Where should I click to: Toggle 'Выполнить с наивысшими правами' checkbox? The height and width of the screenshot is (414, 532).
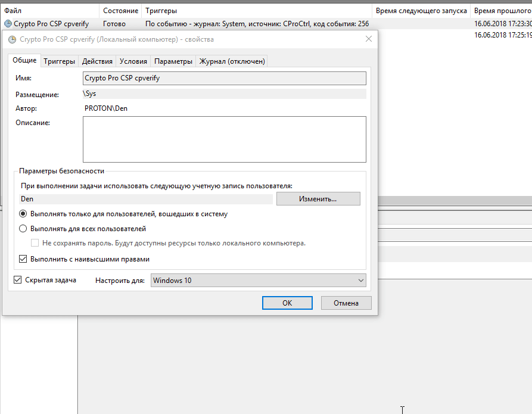tap(23, 259)
